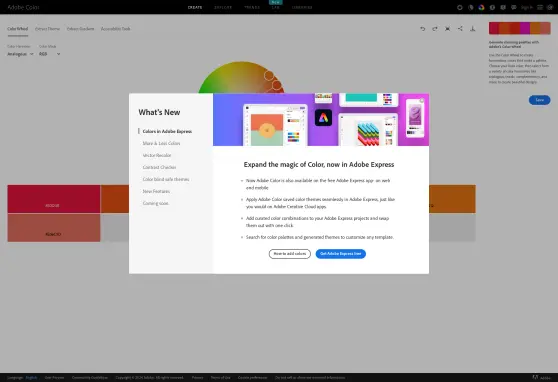Switch to the Accessibility Tools tab
Viewport: 558px width, 382px height.
pyautogui.click(x=116, y=29)
